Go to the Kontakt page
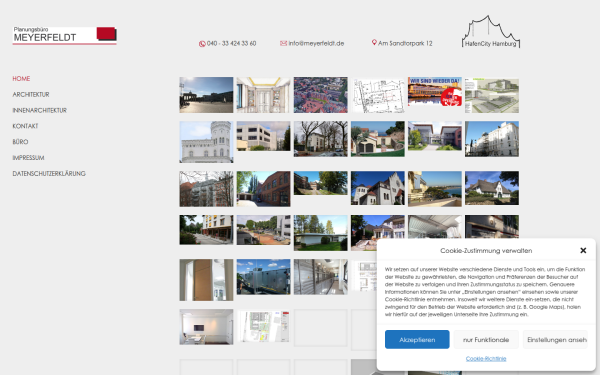Viewport: 600px width, 375px height. point(25,126)
